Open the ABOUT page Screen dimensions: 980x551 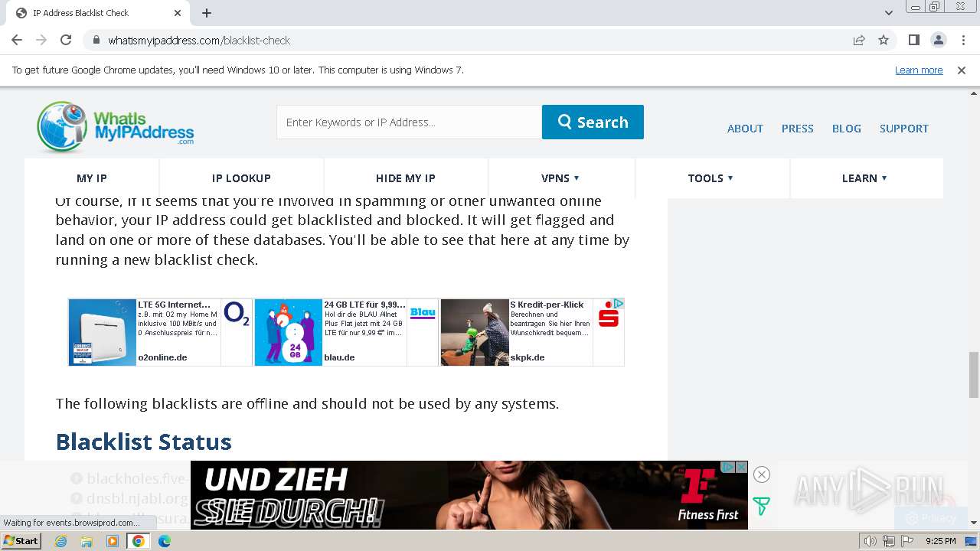745,129
